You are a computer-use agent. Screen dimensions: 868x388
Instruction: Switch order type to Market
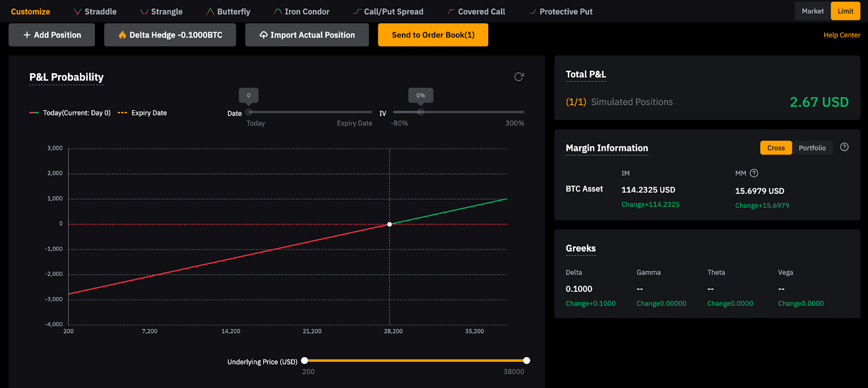pos(812,11)
